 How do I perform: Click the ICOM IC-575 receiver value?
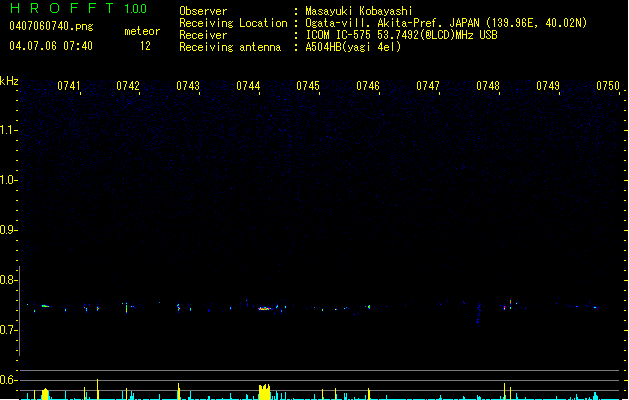click(401, 35)
